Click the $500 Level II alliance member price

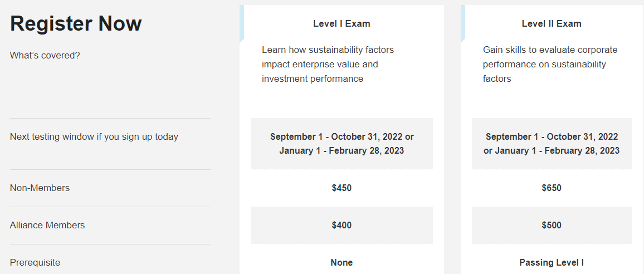552,226
